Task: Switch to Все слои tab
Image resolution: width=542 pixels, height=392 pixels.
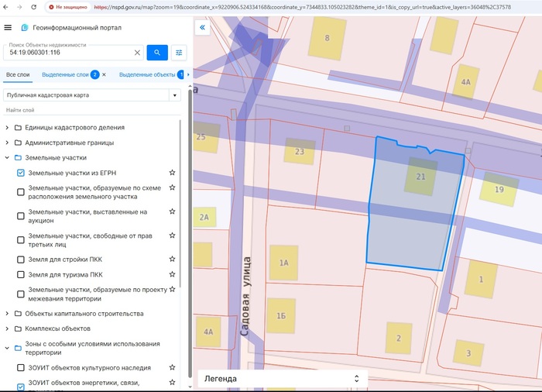Action: [x=18, y=74]
